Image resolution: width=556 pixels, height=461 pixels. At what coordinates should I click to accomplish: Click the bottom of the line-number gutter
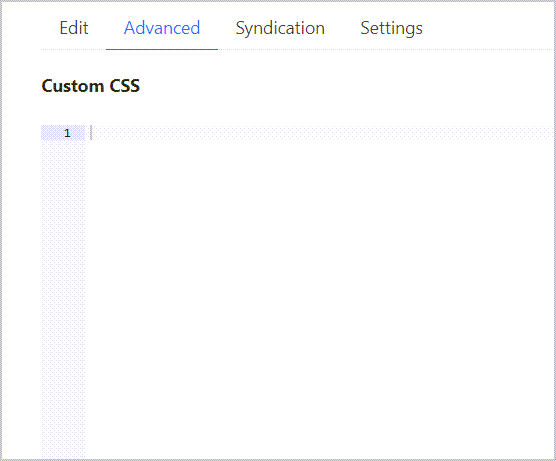pos(63,450)
